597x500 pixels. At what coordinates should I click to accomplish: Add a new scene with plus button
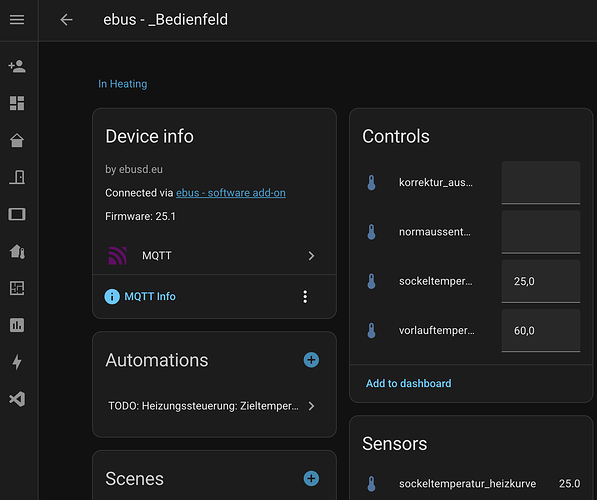(311, 479)
